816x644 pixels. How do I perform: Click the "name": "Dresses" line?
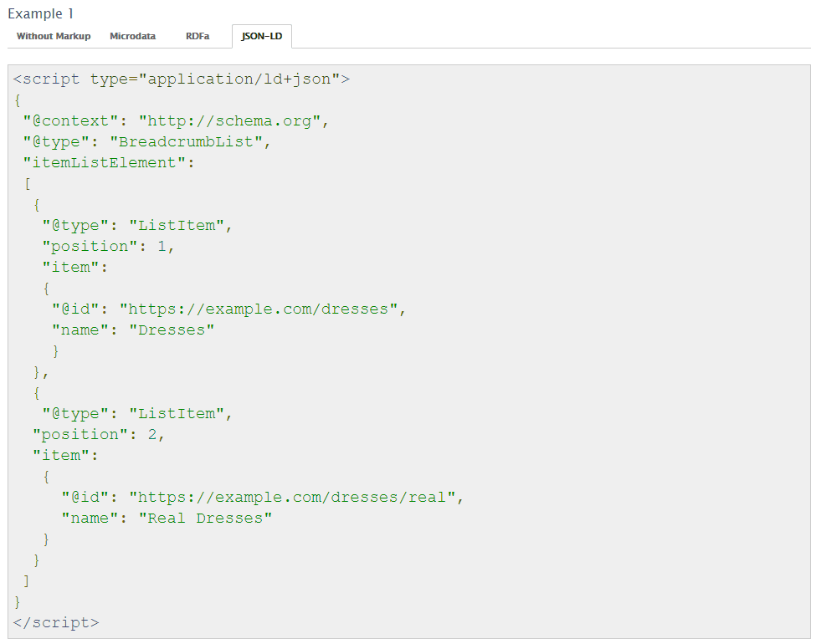pyautogui.click(x=133, y=330)
